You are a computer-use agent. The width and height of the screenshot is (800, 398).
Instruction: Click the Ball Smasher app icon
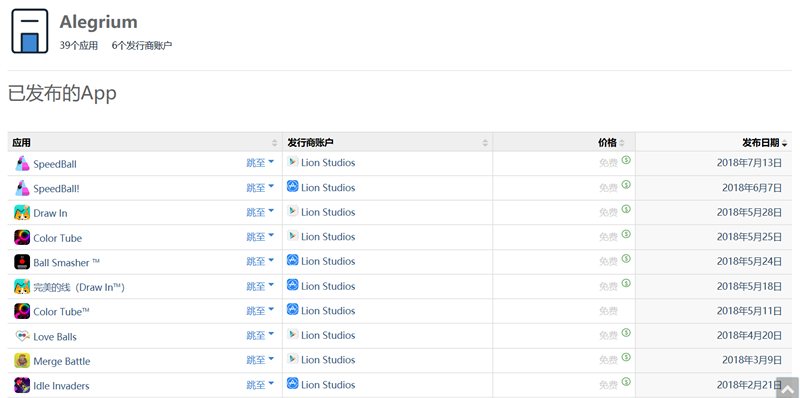22,262
